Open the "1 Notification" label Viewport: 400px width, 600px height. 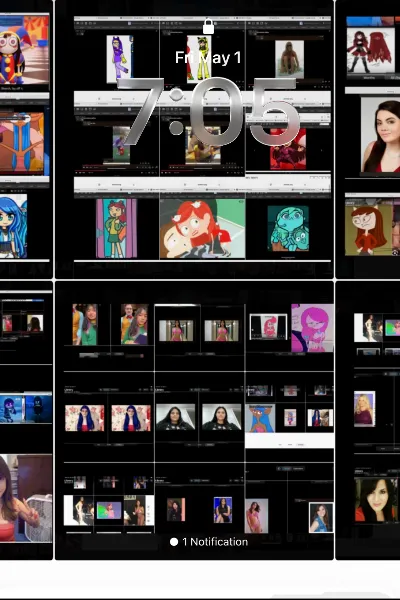click(x=215, y=542)
